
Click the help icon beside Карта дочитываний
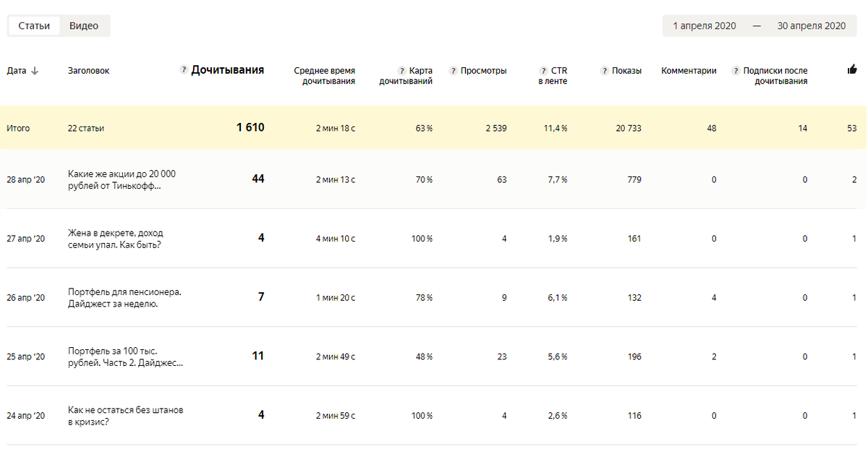coord(402,70)
